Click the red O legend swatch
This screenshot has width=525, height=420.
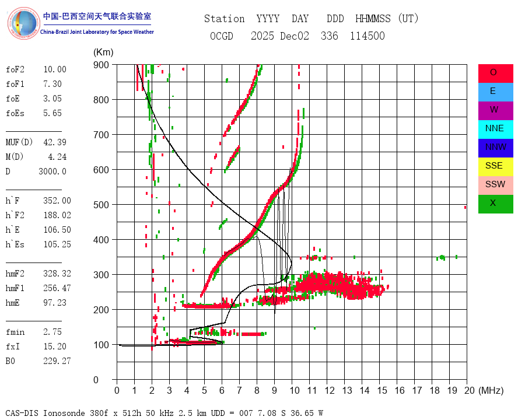(x=495, y=73)
